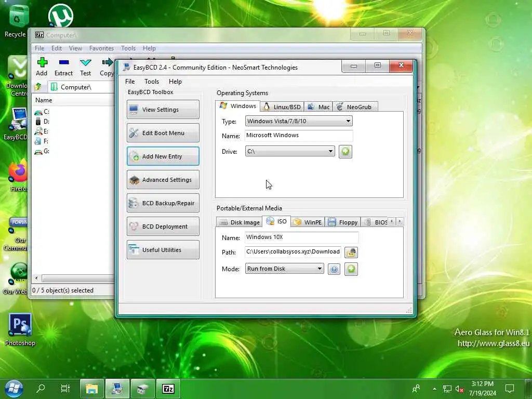The image size is (532, 399).
Task: Click the Name field containing Microsoft Windows
Action: [x=299, y=136]
